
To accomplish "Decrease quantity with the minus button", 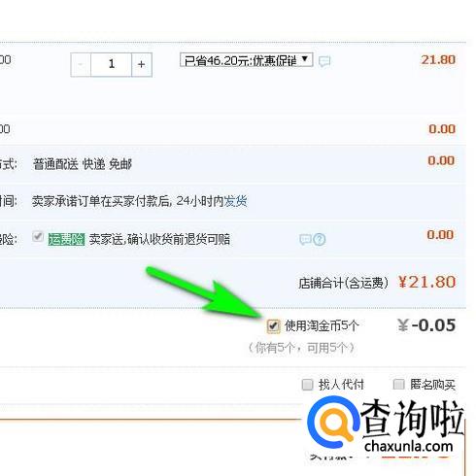I will (x=81, y=64).
